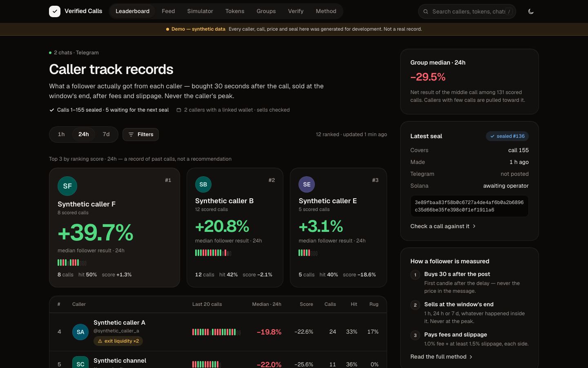Image resolution: width=588 pixels, height=368 pixels.
Task: Click the exit liquidity warning icon
Action: tap(100, 341)
